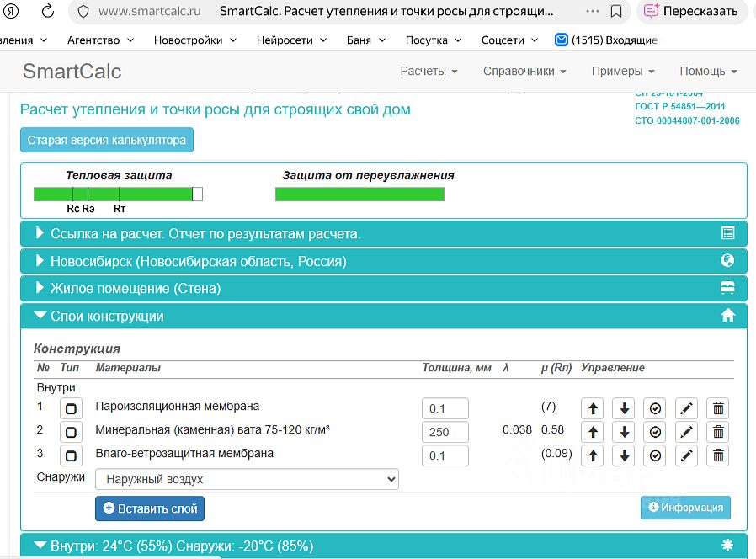
Task: Move the mineral wool layer up
Action: click(x=593, y=432)
